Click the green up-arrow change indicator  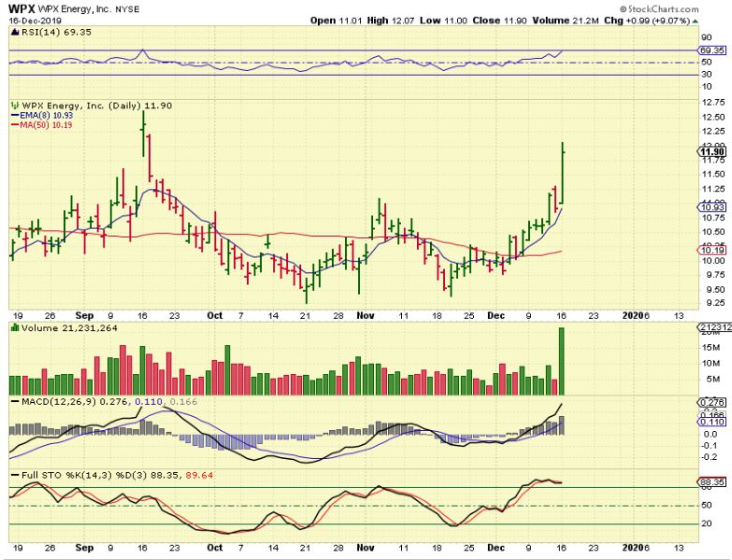tap(696, 21)
